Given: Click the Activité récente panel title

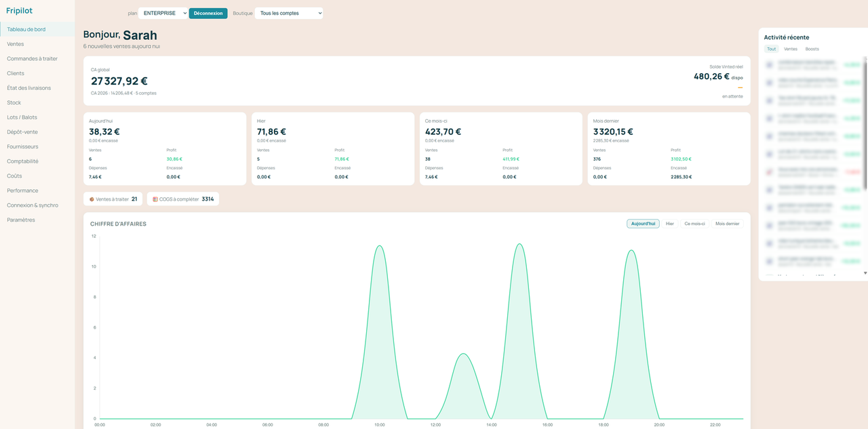Looking at the screenshot, I should point(787,37).
